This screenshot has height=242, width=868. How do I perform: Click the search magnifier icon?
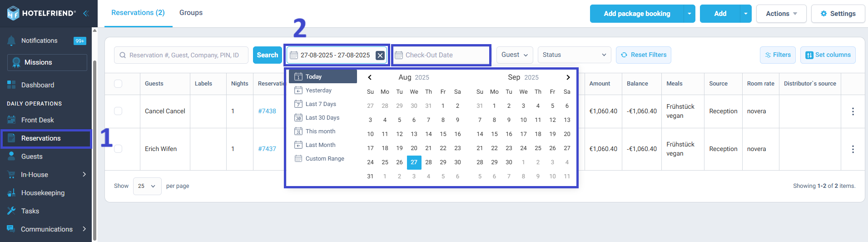tap(123, 55)
